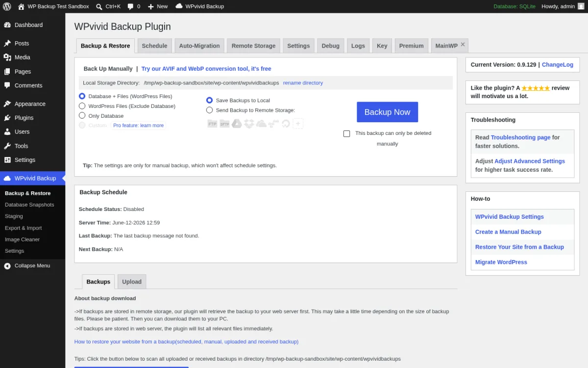Screen dimensions: 588x368
Task: Select the SFTP remote storage icon
Action: point(224,124)
